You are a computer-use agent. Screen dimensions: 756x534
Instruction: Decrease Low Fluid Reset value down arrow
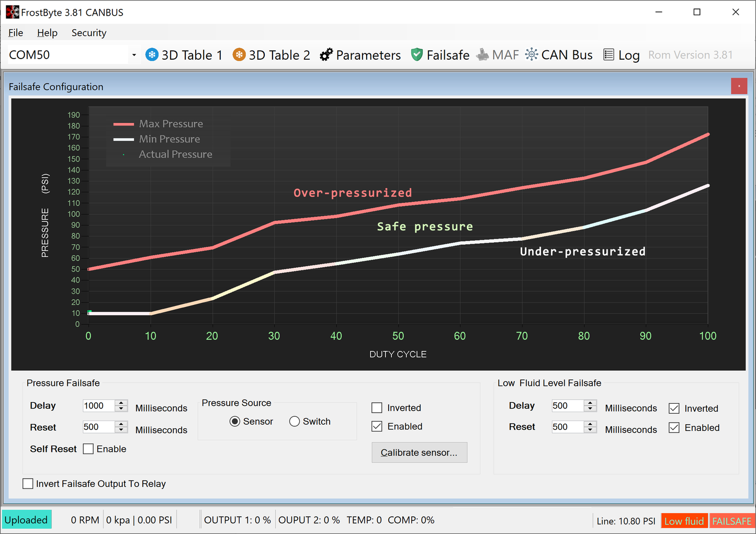pos(590,430)
